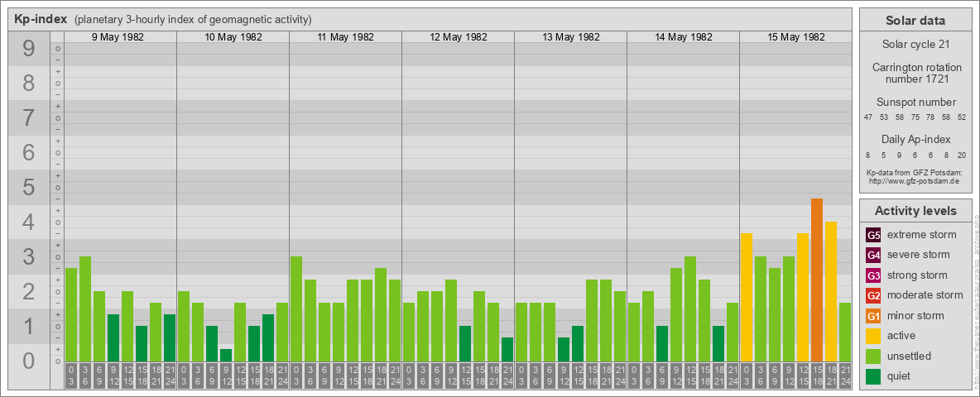This screenshot has width=980, height=397.
Task: Select the yellow 12-15 bar on 15 May 1982
Action: pyautogui.click(x=803, y=297)
